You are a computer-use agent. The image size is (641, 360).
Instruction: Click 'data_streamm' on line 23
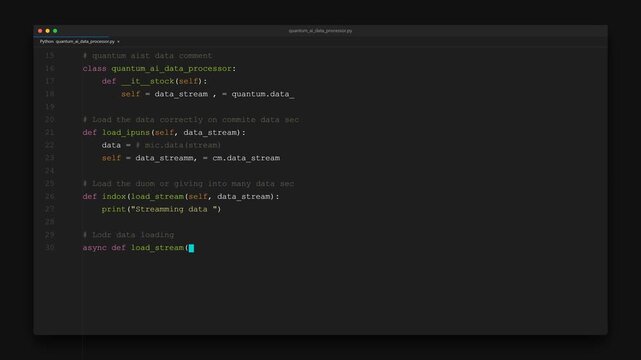pos(164,158)
